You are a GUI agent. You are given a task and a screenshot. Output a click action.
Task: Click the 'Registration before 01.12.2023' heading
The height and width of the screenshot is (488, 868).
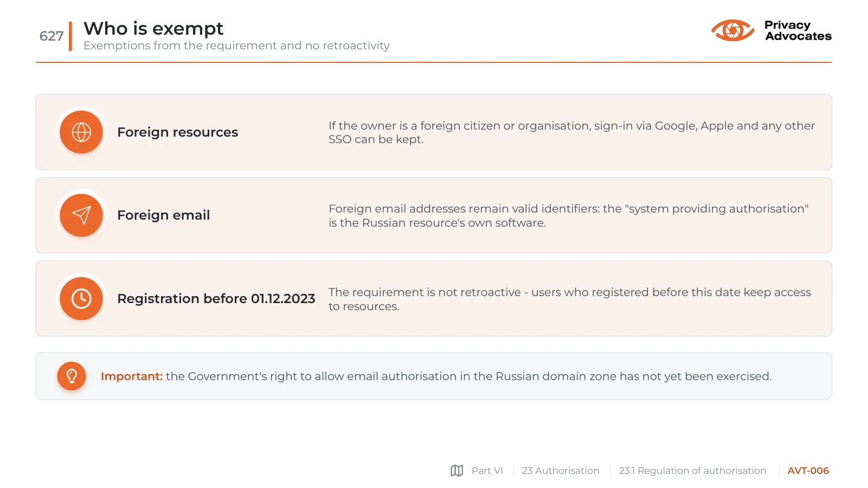coord(216,299)
